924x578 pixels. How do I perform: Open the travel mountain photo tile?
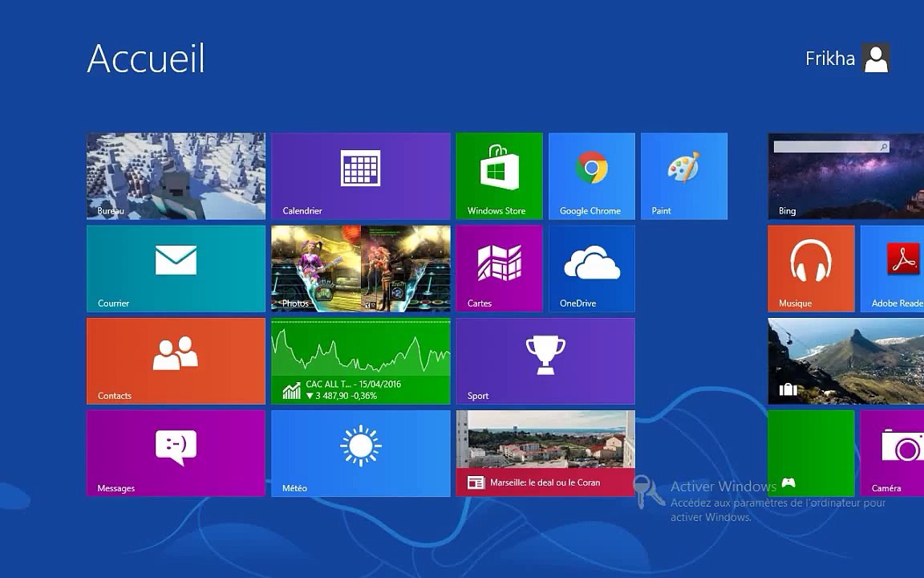[x=845, y=361]
